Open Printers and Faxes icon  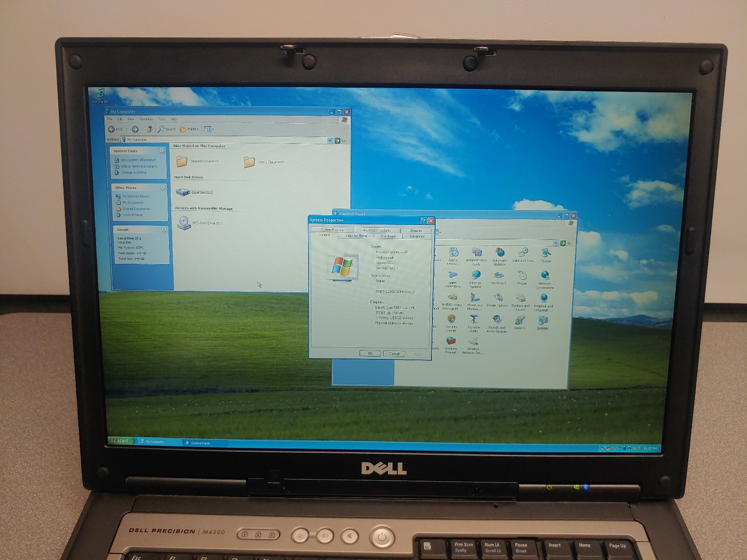tap(520, 302)
